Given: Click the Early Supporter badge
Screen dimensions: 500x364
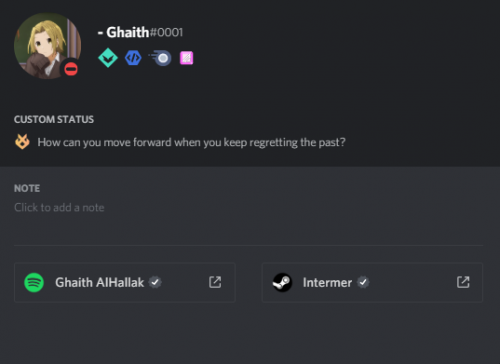Looking at the screenshot, I should (160, 58).
